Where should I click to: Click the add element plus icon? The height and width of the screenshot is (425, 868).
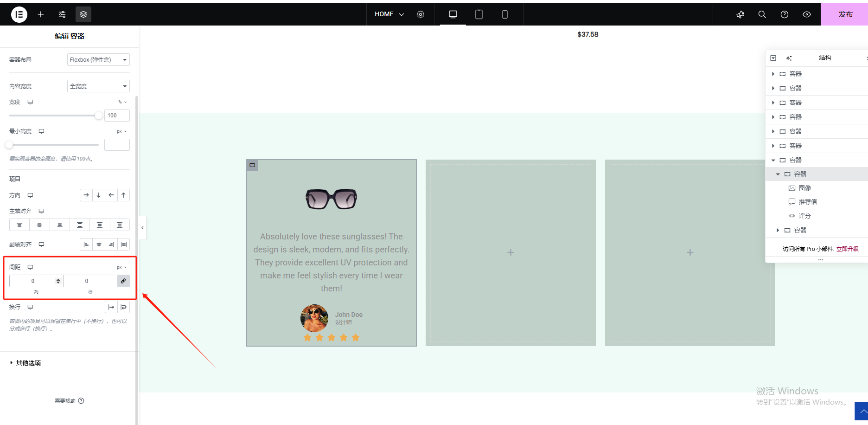pos(41,14)
